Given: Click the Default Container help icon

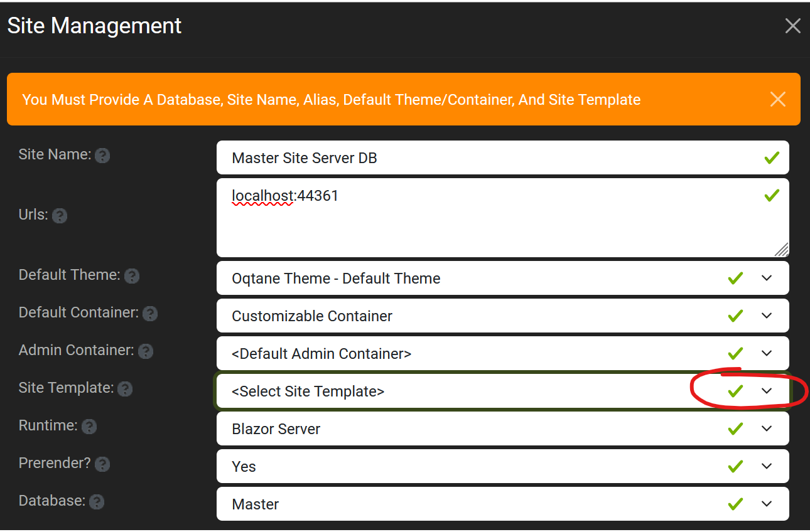Looking at the screenshot, I should click(149, 314).
